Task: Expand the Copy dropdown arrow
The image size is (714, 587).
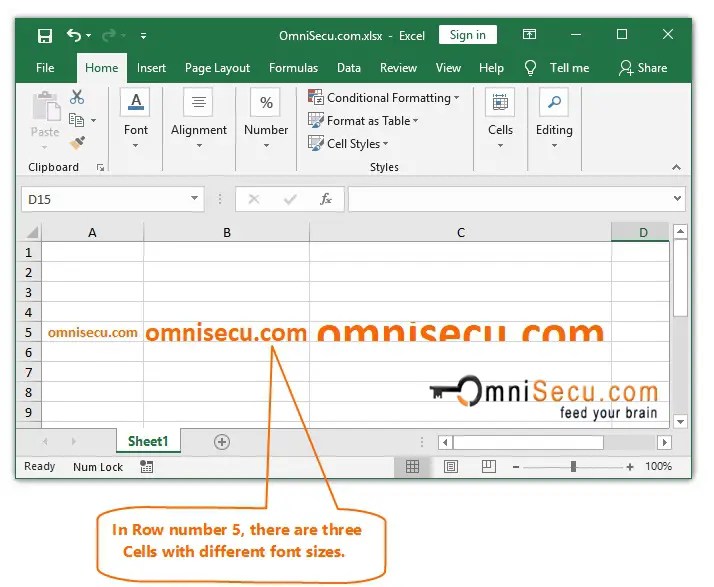Action: (x=93, y=121)
